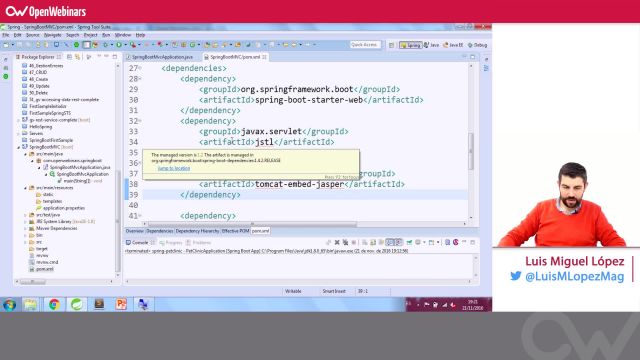Click the Windows Start button

point(9,304)
